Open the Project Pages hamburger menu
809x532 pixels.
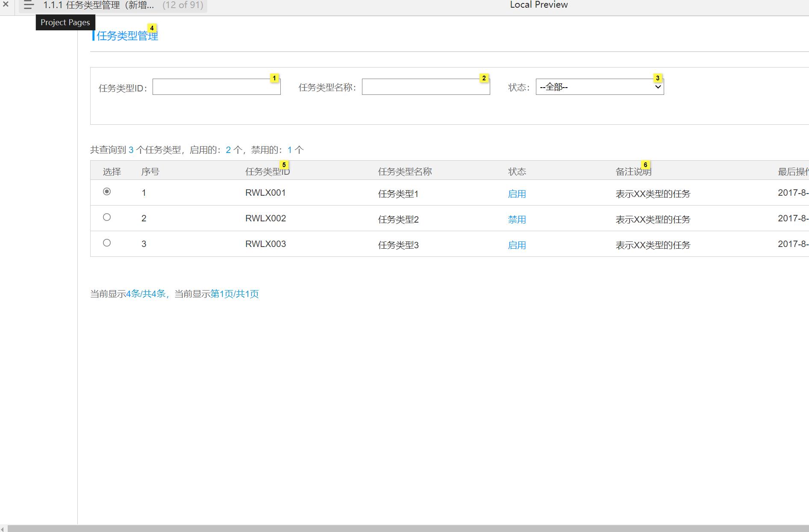pos(29,5)
